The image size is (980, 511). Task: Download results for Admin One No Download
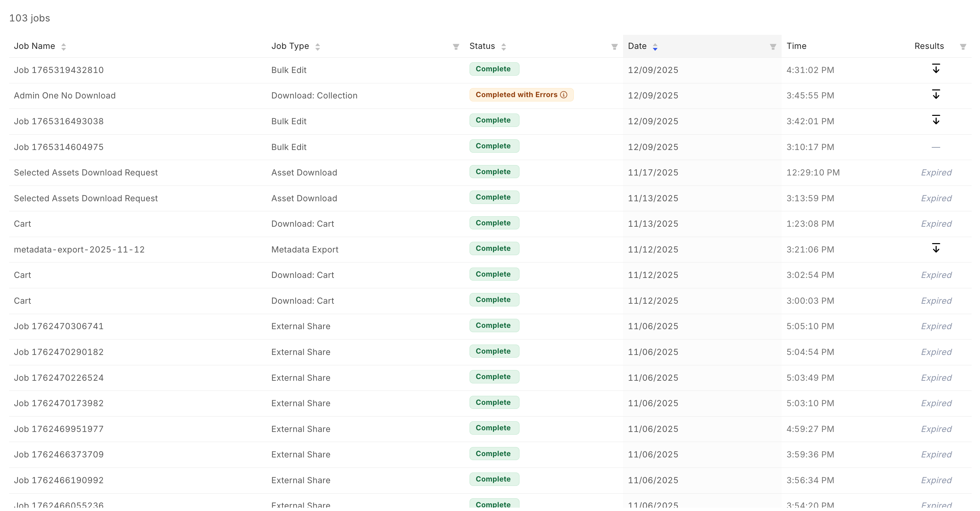(936, 94)
